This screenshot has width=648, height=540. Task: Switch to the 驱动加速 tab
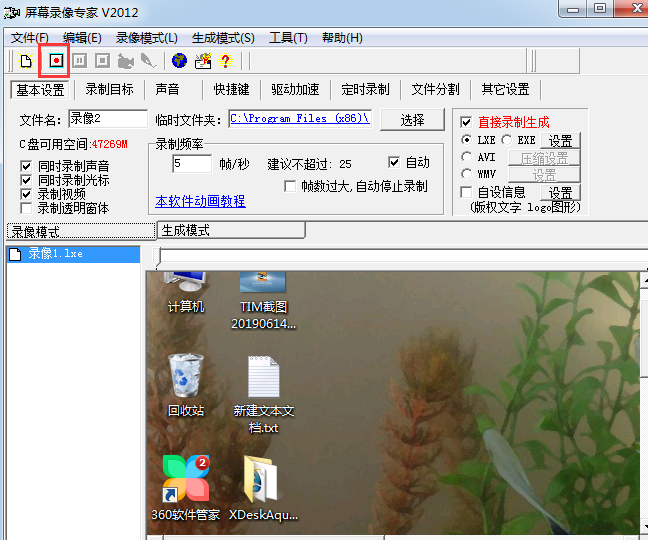point(295,90)
